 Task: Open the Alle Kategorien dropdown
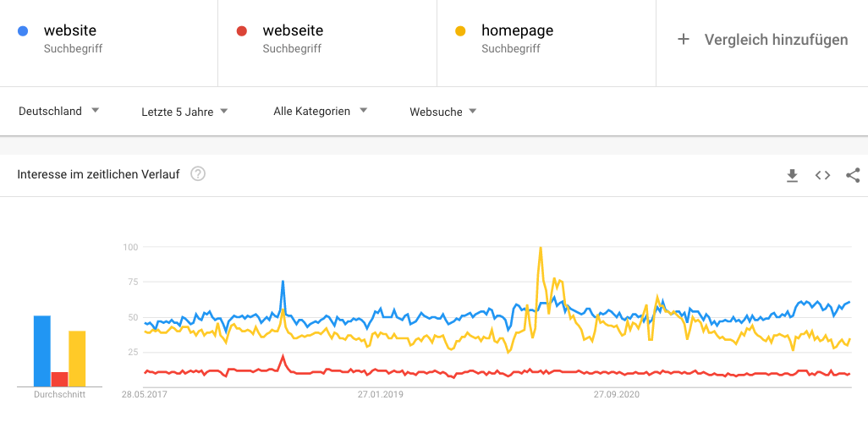320,111
